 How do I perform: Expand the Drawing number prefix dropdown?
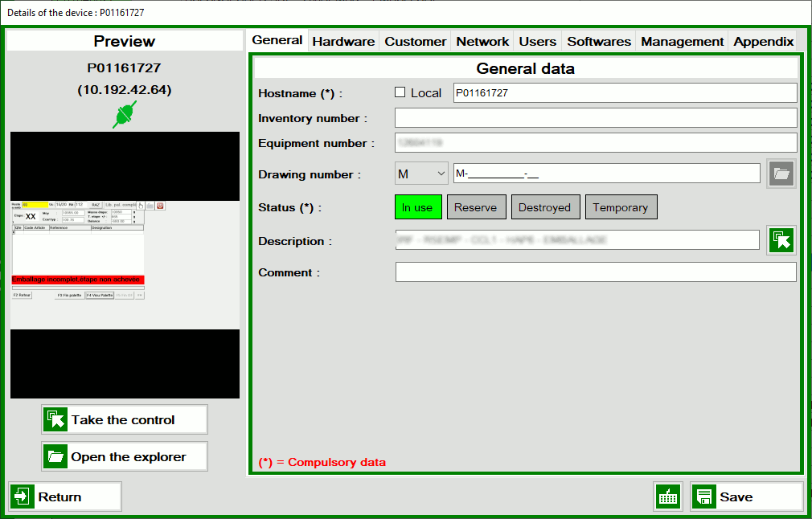tap(421, 174)
